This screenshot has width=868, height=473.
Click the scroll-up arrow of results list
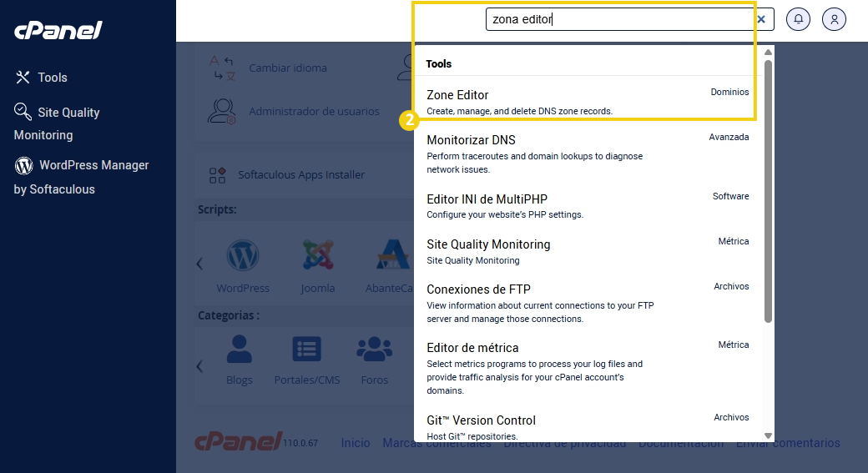tap(768, 53)
